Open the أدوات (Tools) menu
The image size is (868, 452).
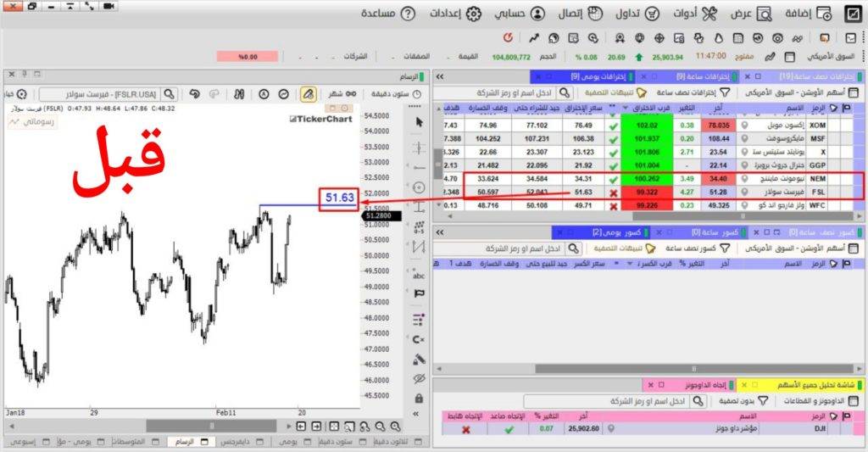(695, 14)
